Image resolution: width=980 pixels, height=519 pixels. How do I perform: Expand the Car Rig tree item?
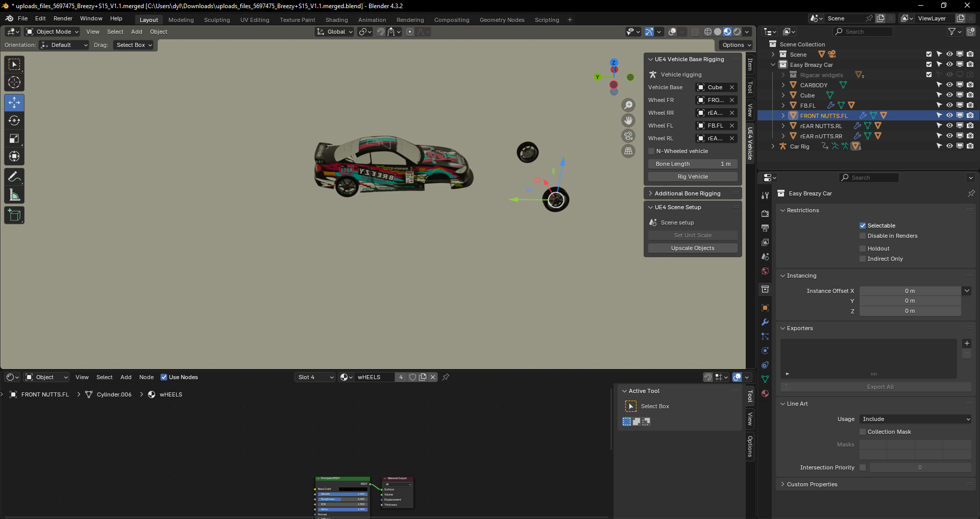pyautogui.click(x=773, y=146)
